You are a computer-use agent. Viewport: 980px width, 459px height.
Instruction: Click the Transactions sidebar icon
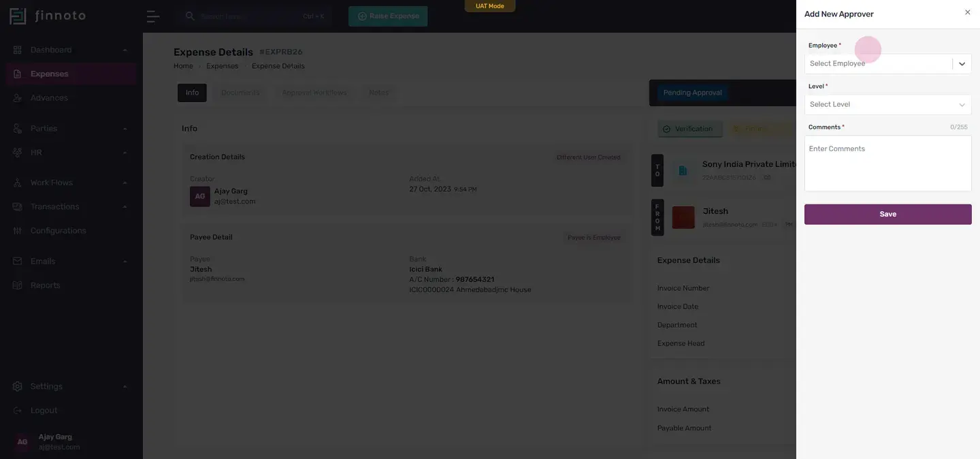coord(18,207)
